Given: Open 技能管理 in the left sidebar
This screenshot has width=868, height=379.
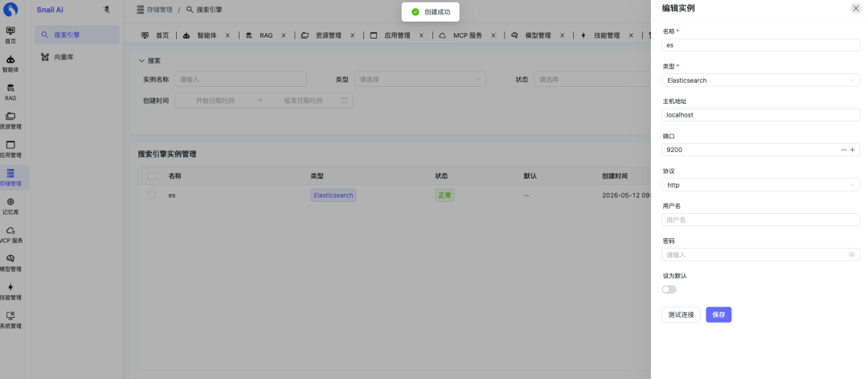Looking at the screenshot, I should coord(10,291).
